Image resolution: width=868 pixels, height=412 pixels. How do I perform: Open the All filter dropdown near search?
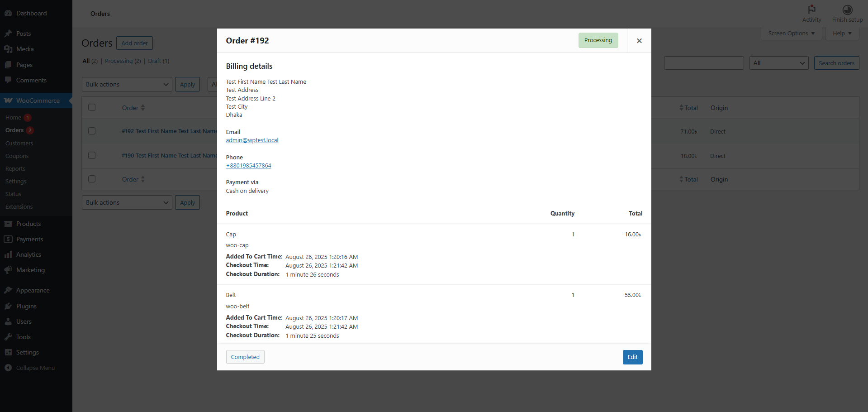pyautogui.click(x=778, y=63)
